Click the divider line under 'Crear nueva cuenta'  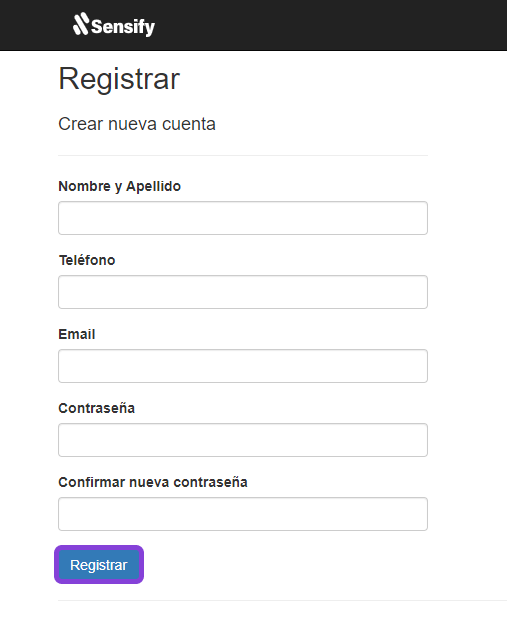pyautogui.click(x=243, y=155)
